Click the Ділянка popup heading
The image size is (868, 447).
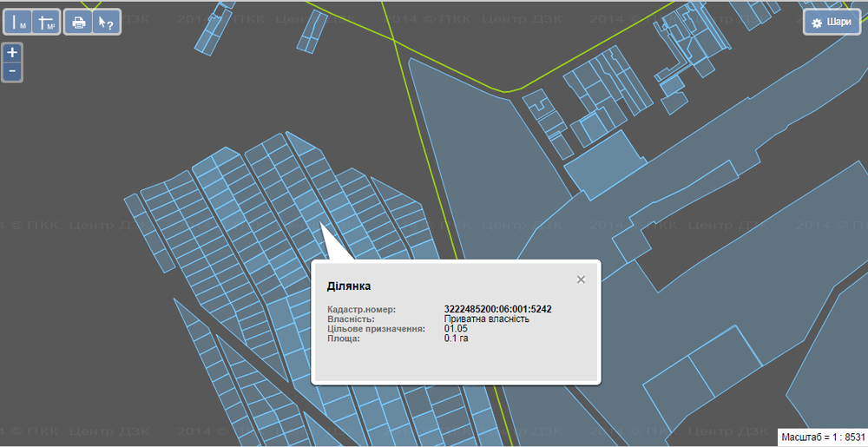pyautogui.click(x=349, y=286)
